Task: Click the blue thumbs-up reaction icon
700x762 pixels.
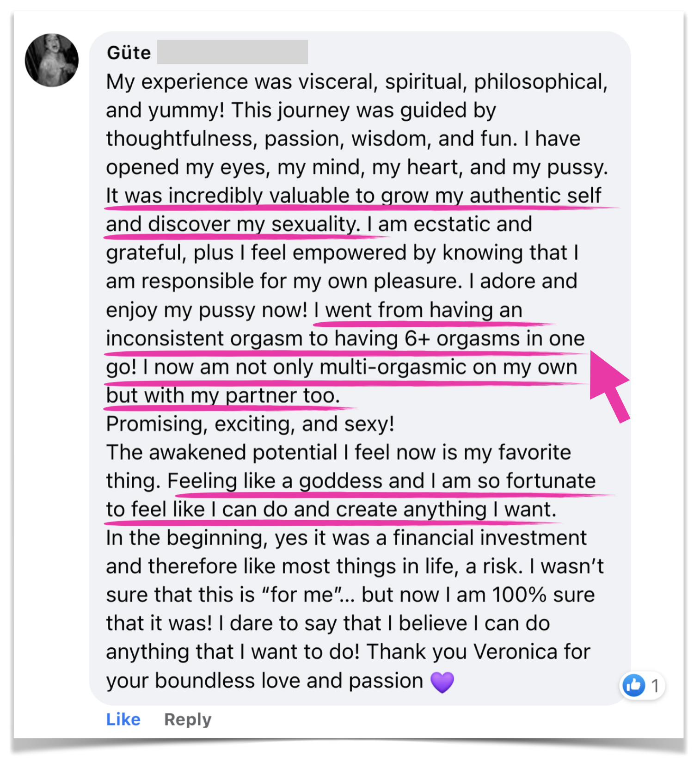Action: (x=633, y=685)
